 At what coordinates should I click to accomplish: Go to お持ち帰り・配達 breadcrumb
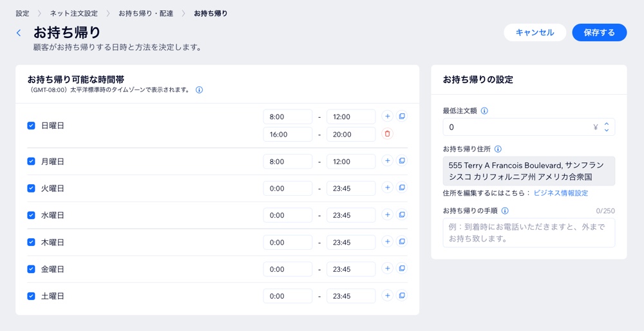pyautogui.click(x=146, y=14)
